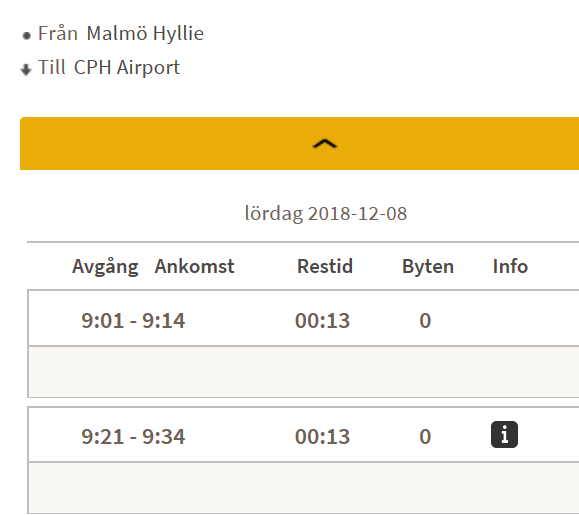The width and height of the screenshot is (579, 515).
Task: Click the Byten column header
Action: (x=428, y=267)
